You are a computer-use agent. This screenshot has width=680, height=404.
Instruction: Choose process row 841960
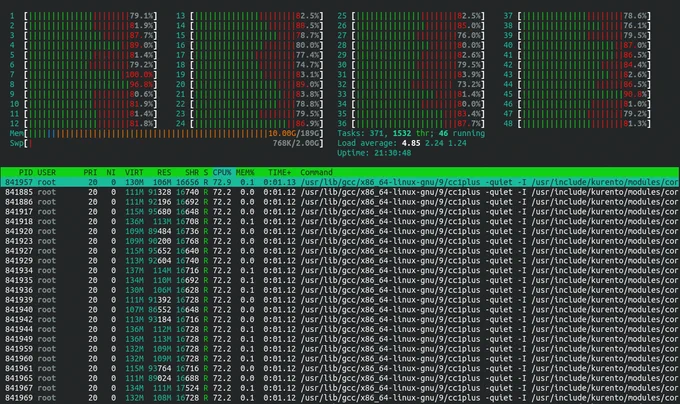pyautogui.click(x=340, y=358)
